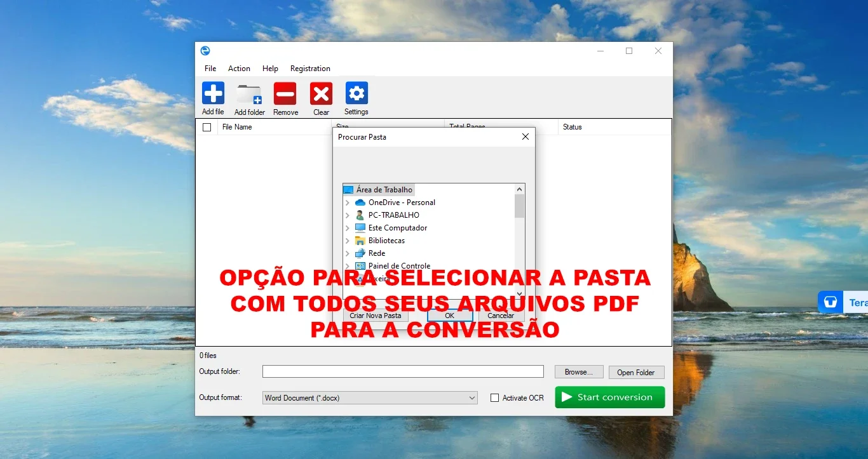Open the Help menu
The image size is (868, 459).
point(270,69)
